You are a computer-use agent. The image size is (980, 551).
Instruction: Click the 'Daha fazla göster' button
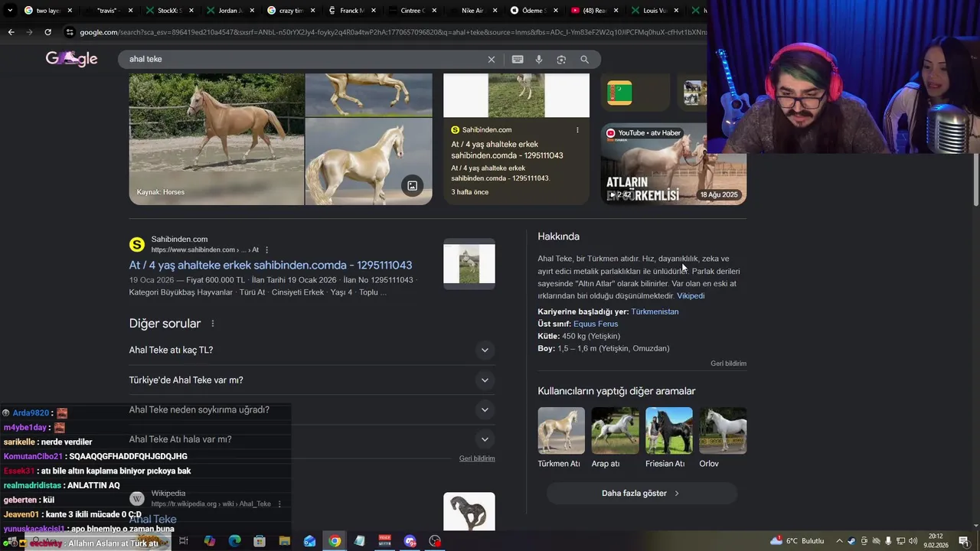(642, 494)
